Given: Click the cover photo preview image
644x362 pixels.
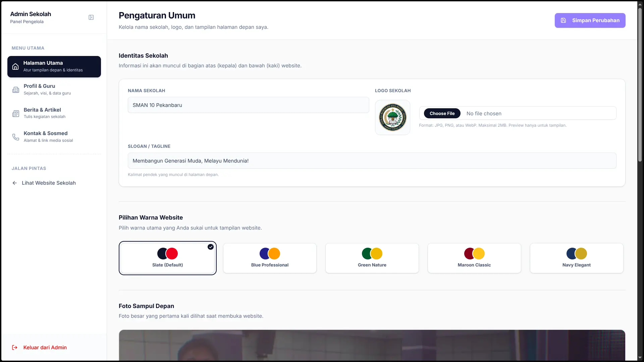Looking at the screenshot, I should [x=372, y=345].
